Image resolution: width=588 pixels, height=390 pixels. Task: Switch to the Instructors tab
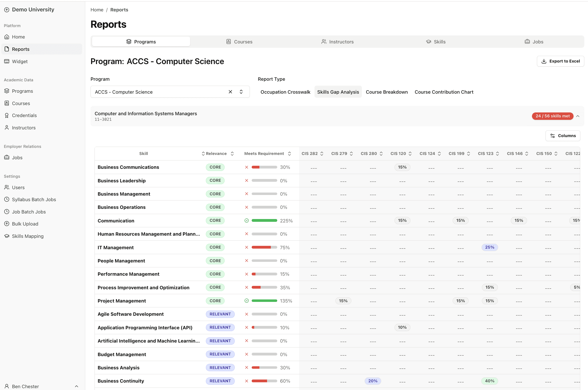point(337,42)
